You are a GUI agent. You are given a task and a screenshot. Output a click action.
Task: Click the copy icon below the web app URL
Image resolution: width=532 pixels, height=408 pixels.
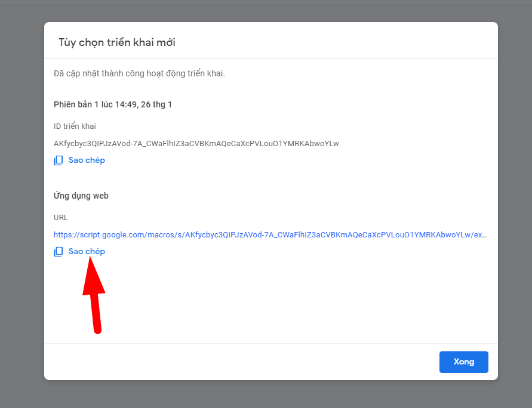[59, 252]
